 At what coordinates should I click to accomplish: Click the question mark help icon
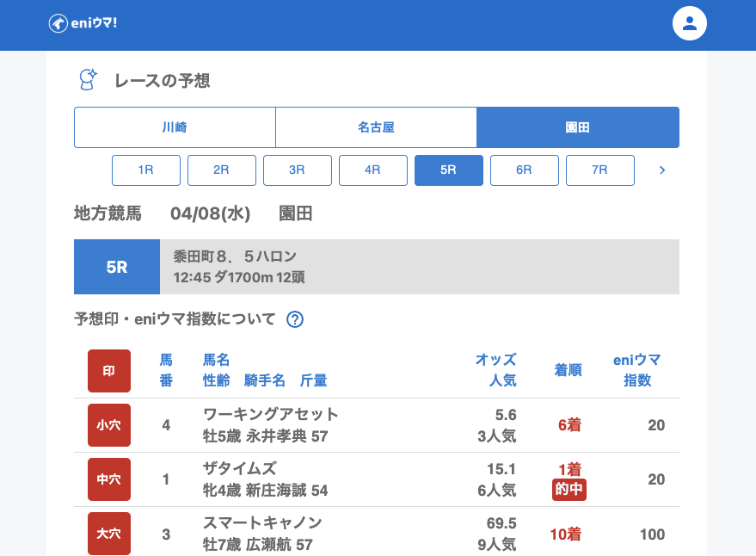[295, 320]
